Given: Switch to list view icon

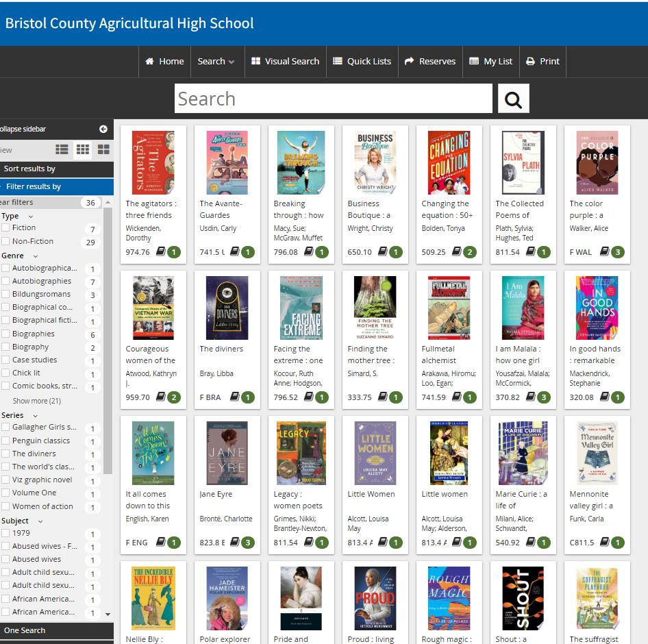Looking at the screenshot, I should pyautogui.click(x=62, y=149).
